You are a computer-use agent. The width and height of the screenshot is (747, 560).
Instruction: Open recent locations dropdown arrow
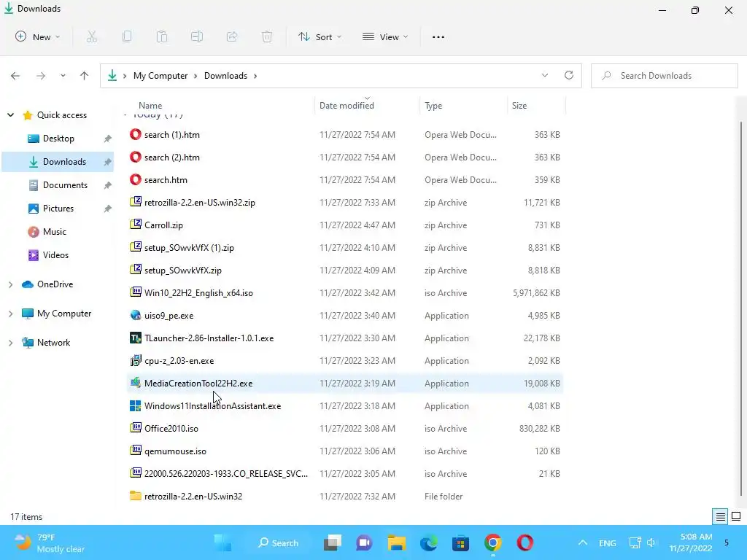coord(63,76)
